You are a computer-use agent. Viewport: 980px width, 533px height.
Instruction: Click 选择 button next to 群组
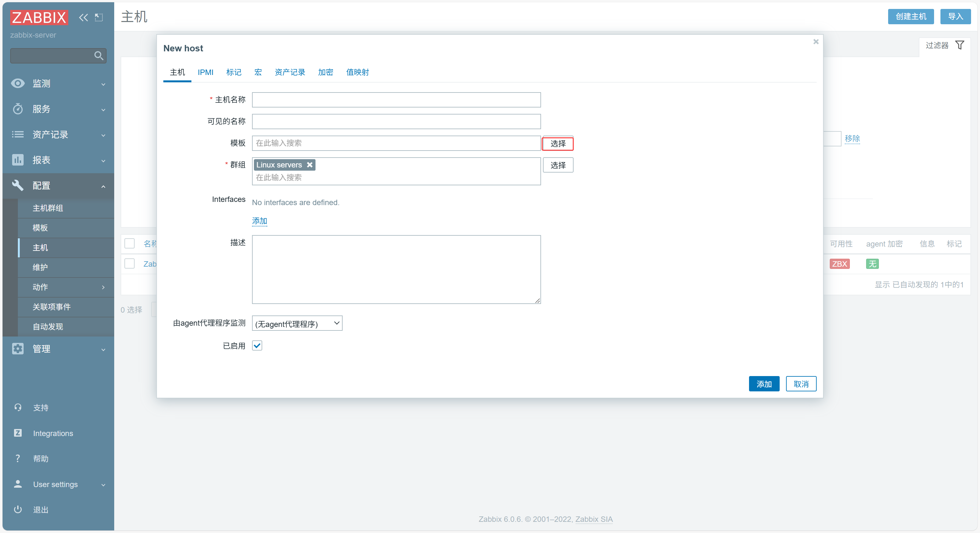(x=558, y=165)
